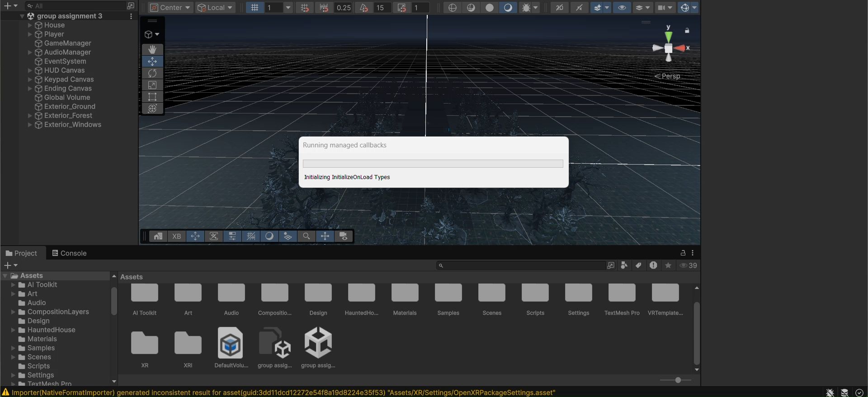Screen dimensions: 868x397
Task: Click the Project assets search field
Action: coord(521,265)
